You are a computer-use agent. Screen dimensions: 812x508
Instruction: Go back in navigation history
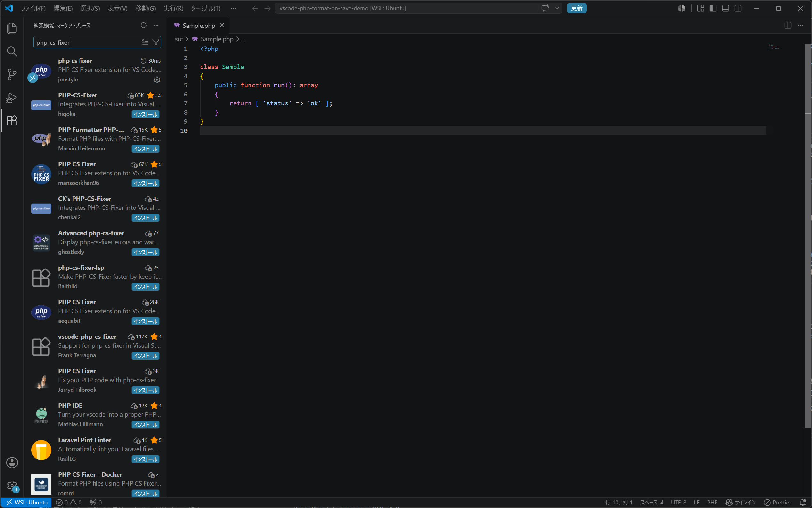[255, 8]
